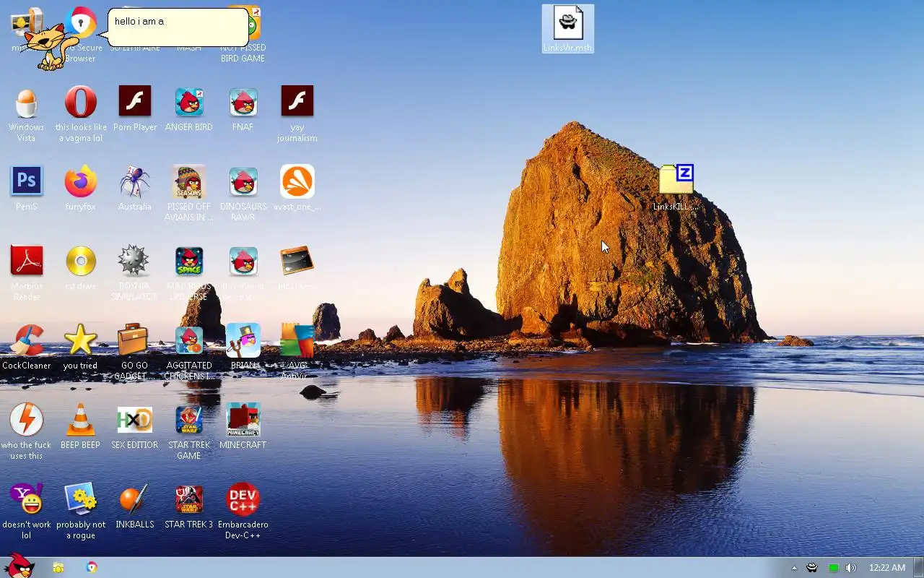
Task: Open the 12:22 AM taskbar clock
Action: pos(887,568)
